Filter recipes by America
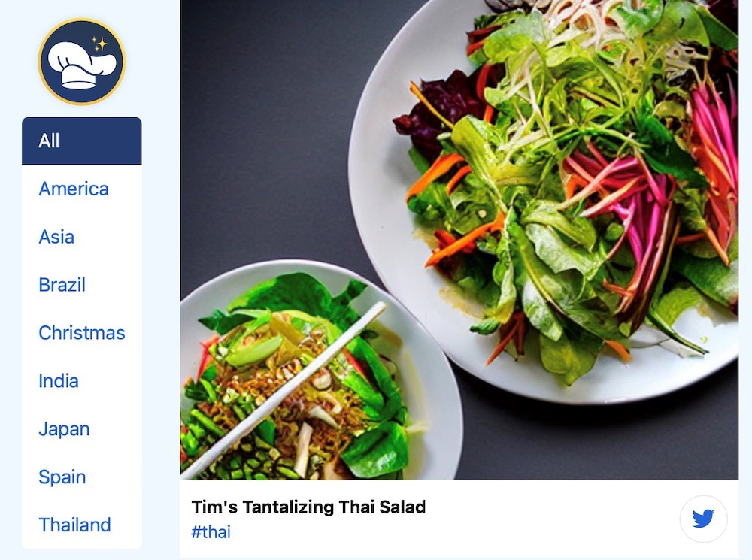This screenshot has height=560, width=752. point(74,189)
